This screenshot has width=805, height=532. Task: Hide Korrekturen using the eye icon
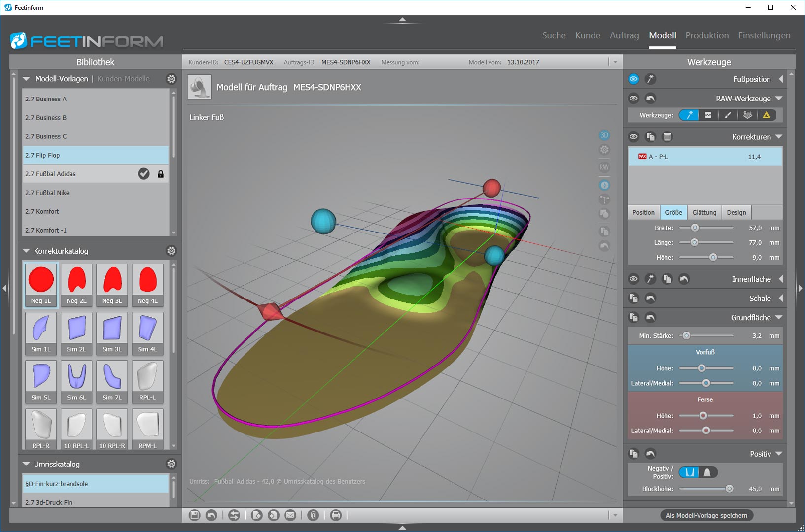[633, 137]
